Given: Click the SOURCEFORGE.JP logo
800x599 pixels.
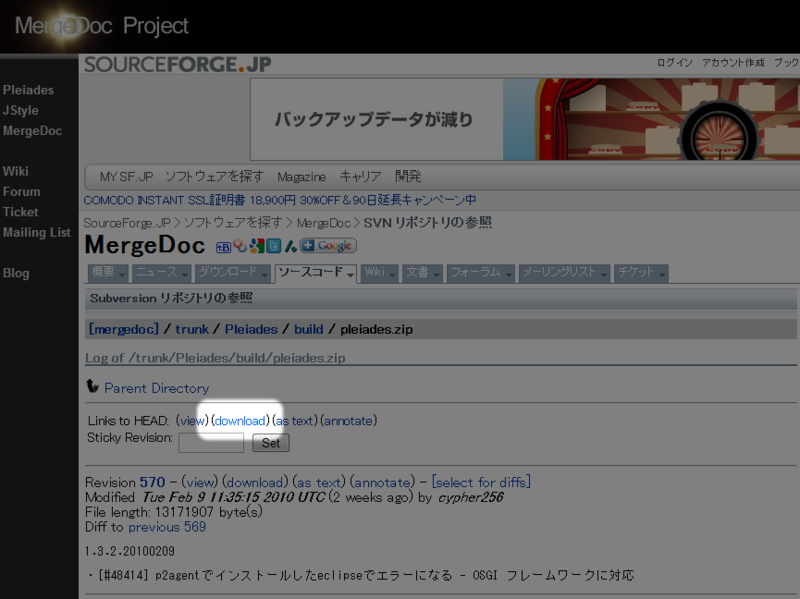Looking at the screenshot, I should click(178, 65).
